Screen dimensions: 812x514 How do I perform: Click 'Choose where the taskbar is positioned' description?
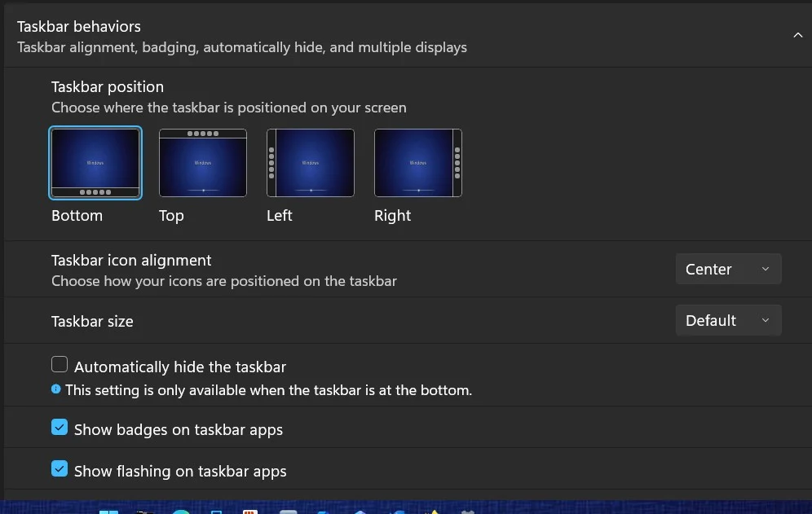coord(229,108)
